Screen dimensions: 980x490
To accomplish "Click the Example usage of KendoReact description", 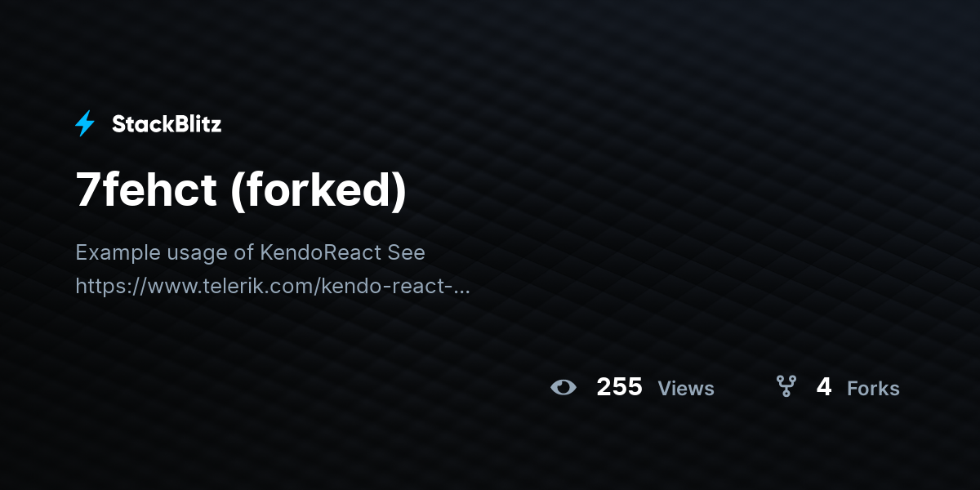I will (x=250, y=252).
